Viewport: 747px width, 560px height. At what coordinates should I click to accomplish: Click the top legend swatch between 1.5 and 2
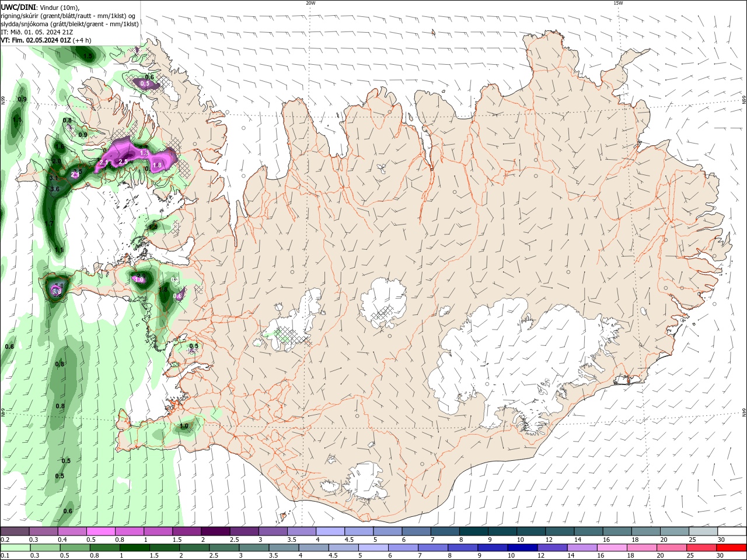click(186, 531)
